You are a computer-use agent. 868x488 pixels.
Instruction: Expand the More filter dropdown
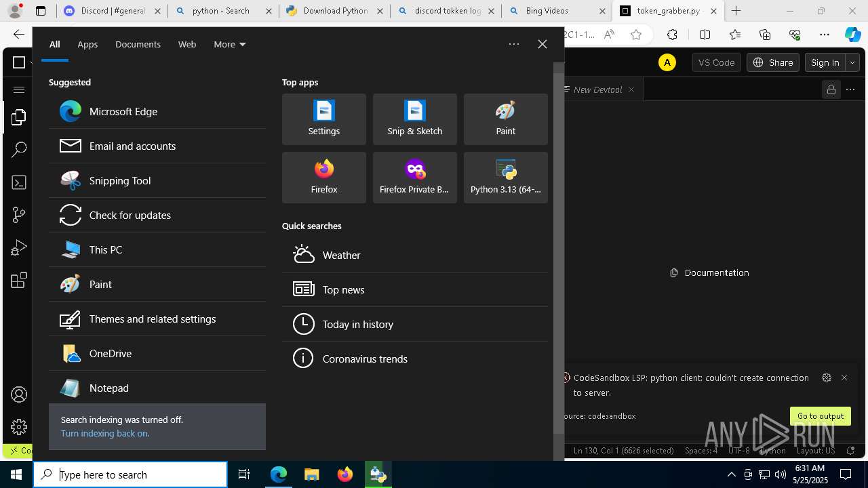(x=230, y=44)
